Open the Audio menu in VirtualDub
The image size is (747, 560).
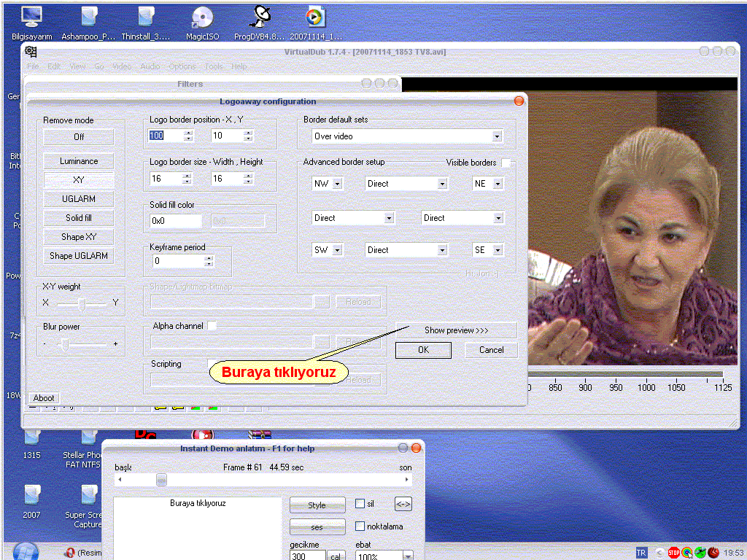point(150,66)
